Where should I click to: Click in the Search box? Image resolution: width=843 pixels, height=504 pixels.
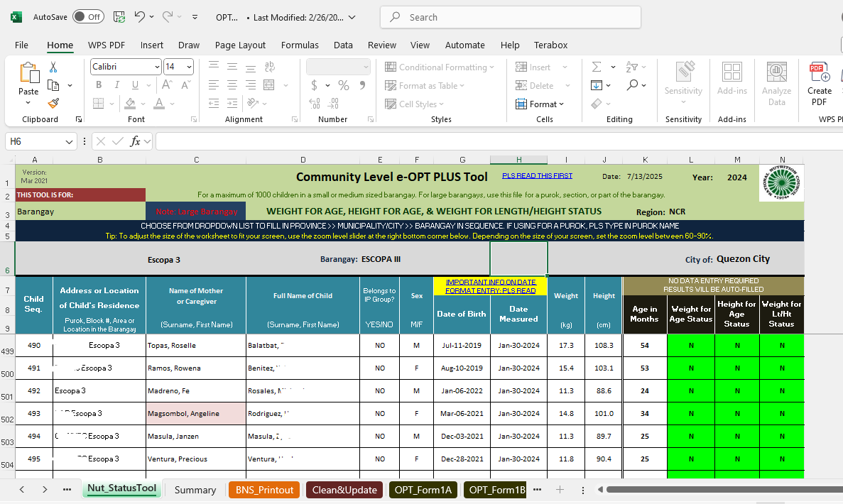click(510, 17)
